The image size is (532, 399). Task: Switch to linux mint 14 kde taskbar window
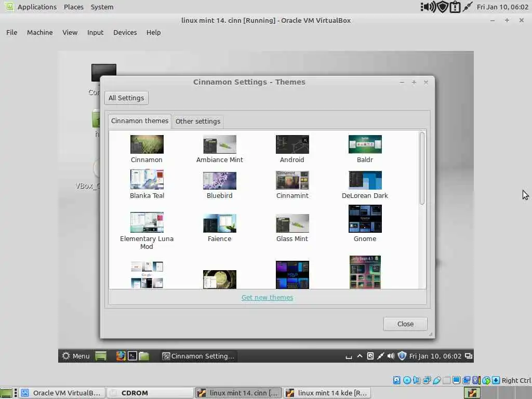pos(327,393)
